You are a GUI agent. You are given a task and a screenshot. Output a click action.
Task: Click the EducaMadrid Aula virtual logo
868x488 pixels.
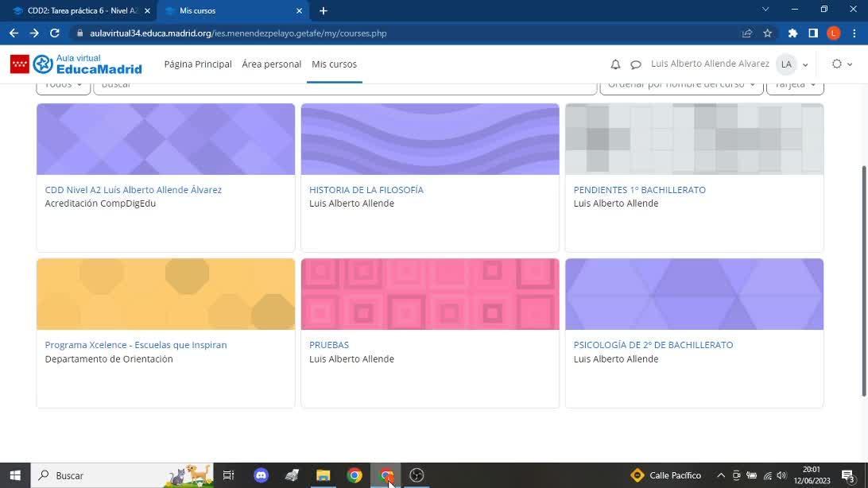(76, 64)
